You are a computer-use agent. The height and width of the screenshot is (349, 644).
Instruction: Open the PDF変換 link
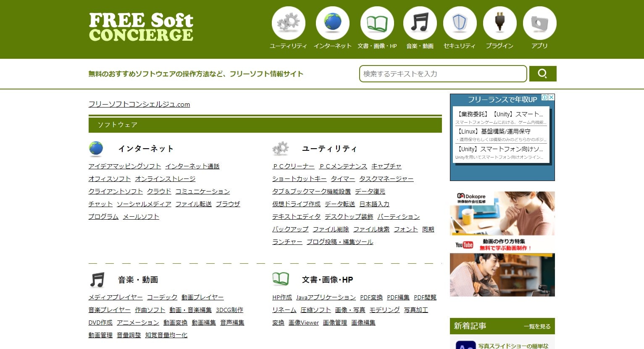(371, 297)
